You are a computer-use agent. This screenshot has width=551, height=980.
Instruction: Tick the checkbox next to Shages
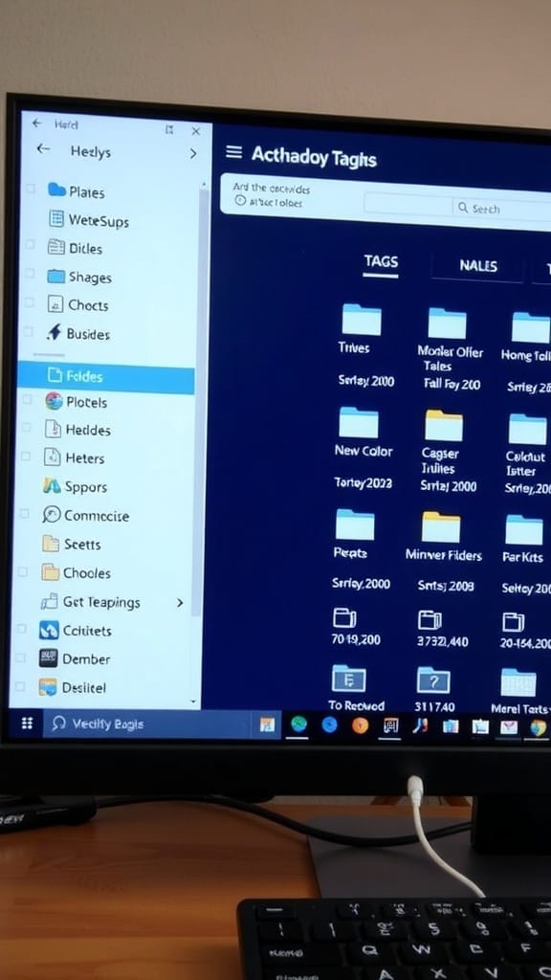[30, 274]
